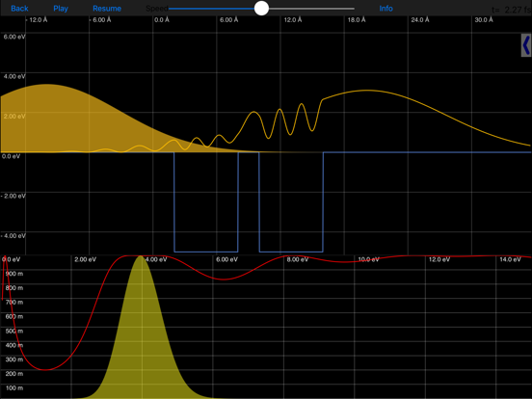Click the '18.0 Å' position label
Screen dimensions: 532x399
(357, 20)
